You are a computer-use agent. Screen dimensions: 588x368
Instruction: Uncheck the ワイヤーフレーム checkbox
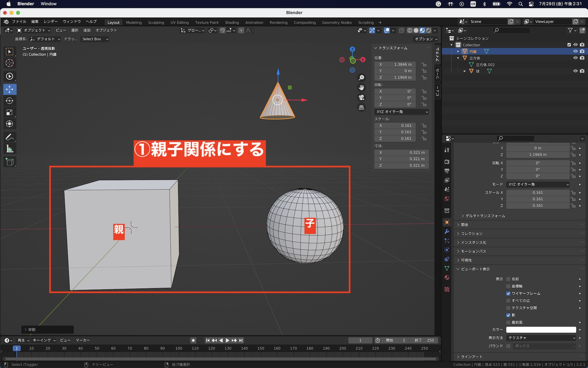(x=508, y=294)
